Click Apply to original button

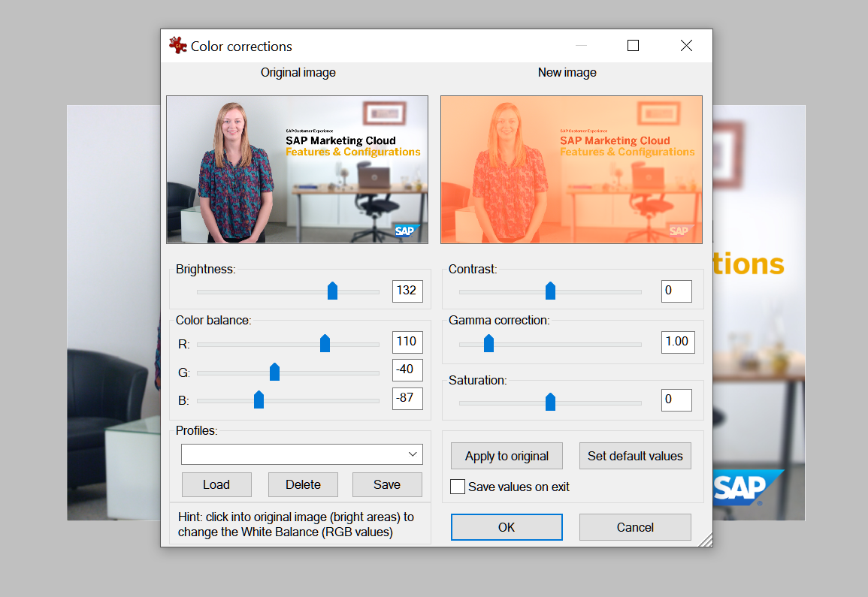507,456
